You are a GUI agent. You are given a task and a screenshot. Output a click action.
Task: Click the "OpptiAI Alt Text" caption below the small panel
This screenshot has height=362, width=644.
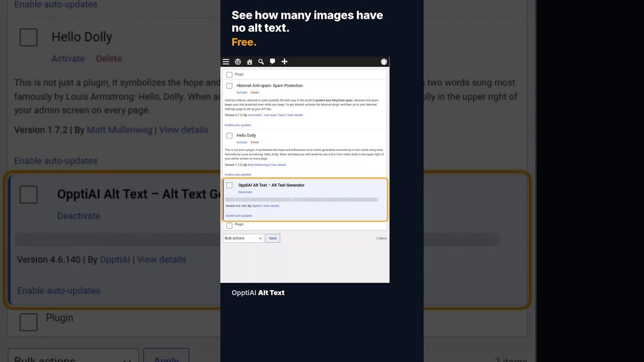pos(258,293)
